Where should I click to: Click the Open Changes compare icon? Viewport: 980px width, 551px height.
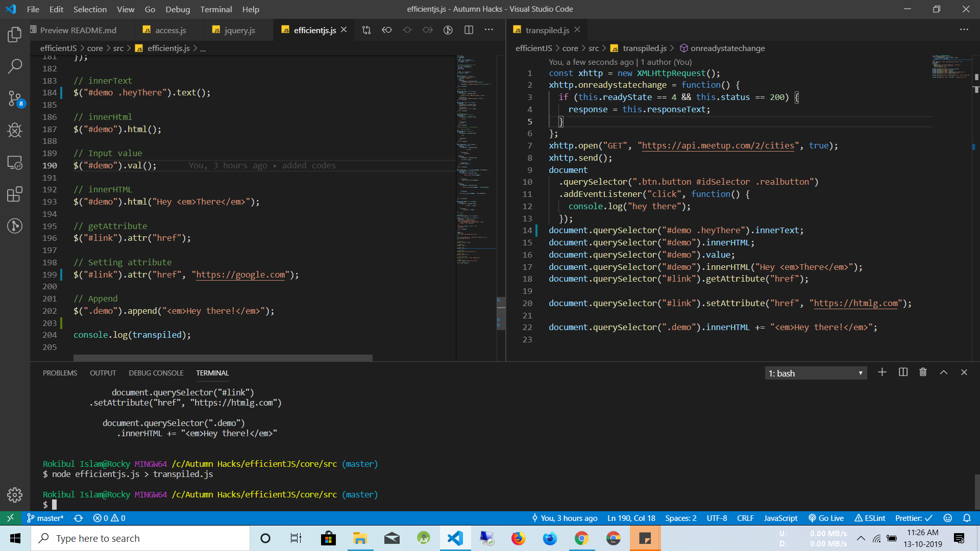tap(366, 30)
